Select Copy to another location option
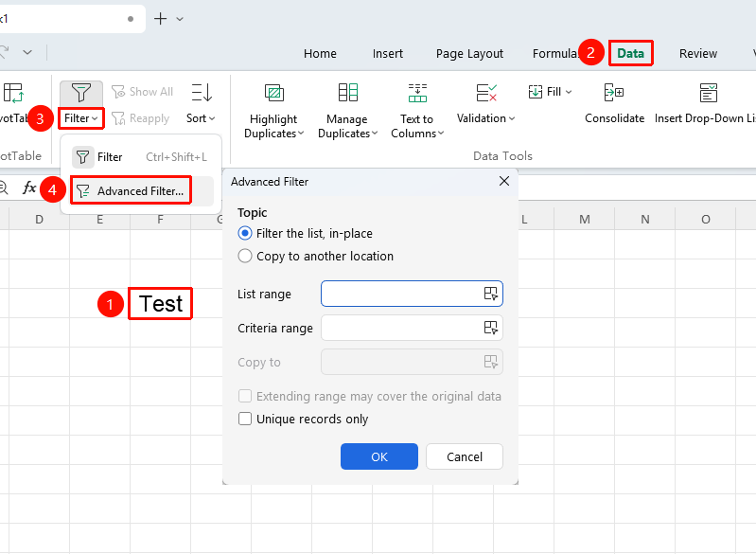 coord(316,256)
